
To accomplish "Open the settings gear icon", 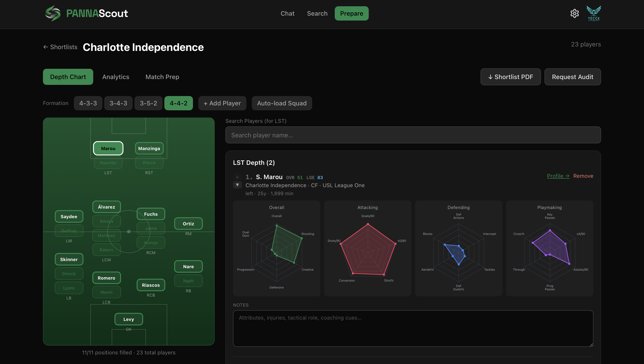I will (x=574, y=13).
